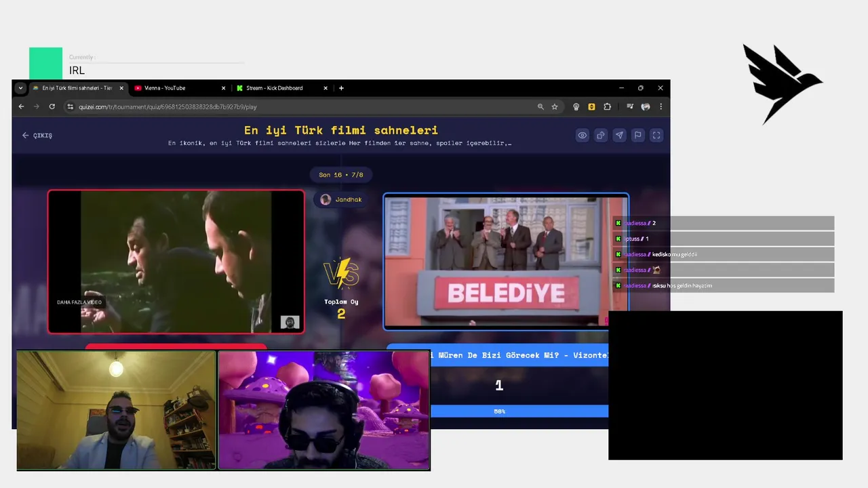
Task: Vote for Vizontele scene title bar
Action: (519, 355)
